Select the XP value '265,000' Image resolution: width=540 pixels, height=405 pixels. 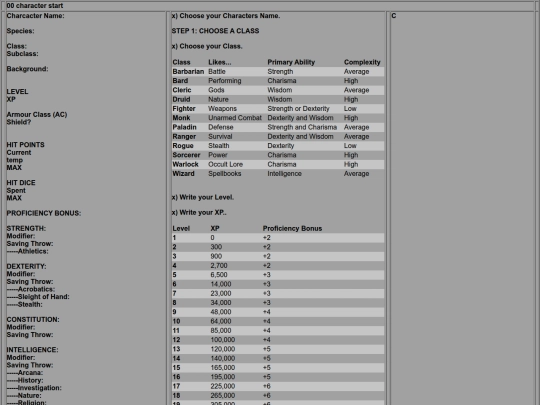coord(223,396)
